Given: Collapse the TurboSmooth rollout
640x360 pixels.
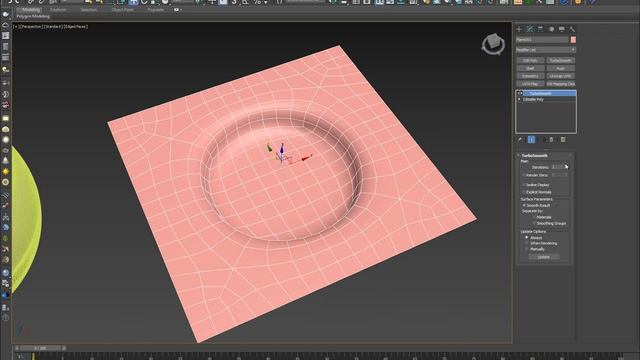Looking at the screenshot, I should point(534,156).
